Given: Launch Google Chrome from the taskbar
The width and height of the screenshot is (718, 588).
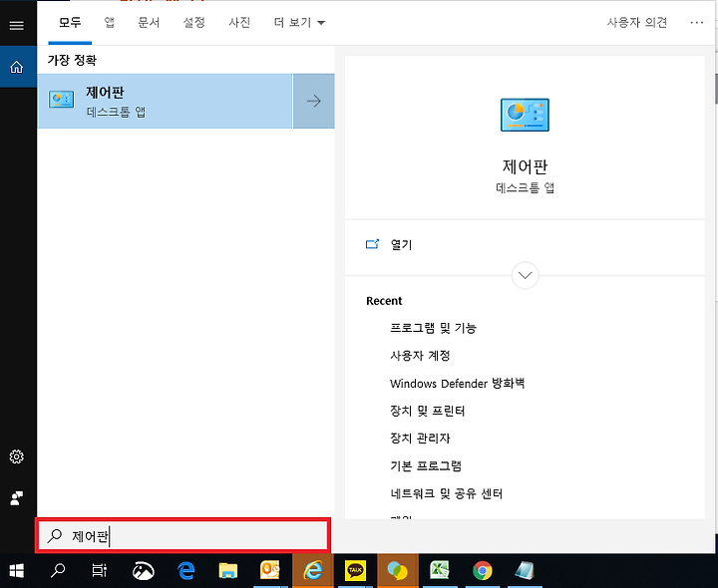Looking at the screenshot, I should point(483,571).
